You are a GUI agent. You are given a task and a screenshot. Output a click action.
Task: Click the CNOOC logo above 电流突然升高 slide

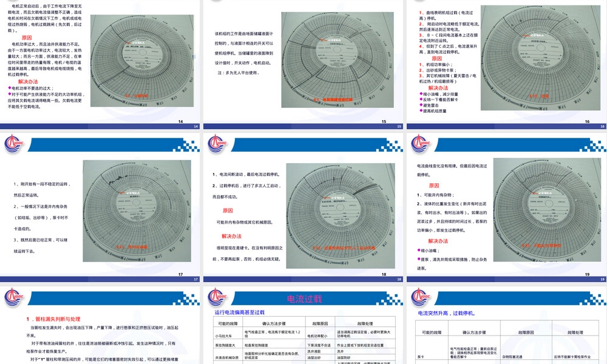click(x=421, y=297)
